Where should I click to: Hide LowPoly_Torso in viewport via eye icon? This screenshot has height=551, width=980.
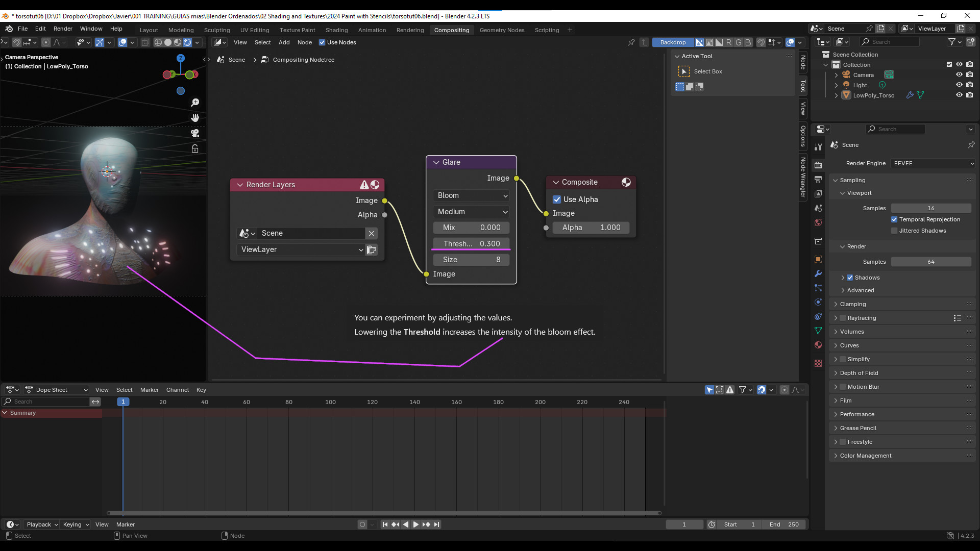(x=959, y=95)
